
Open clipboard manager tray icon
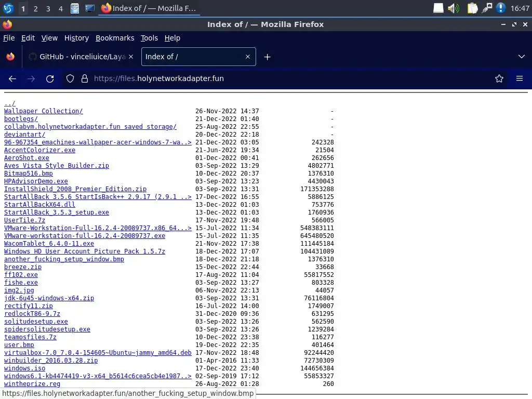click(x=472, y=8)
